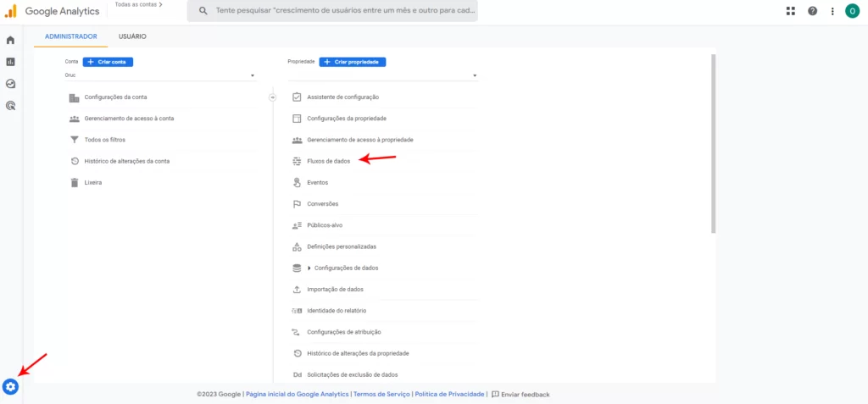Open the Todas as contas account picker
The height and width of the screenshot is (404, 868).
point(138,4)
